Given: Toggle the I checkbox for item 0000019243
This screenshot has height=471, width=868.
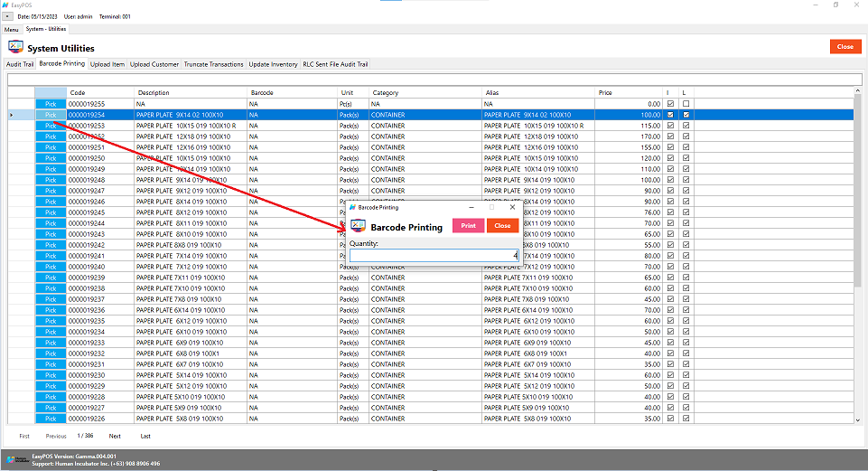Looking at the screenshot, I should click(670, 234).
